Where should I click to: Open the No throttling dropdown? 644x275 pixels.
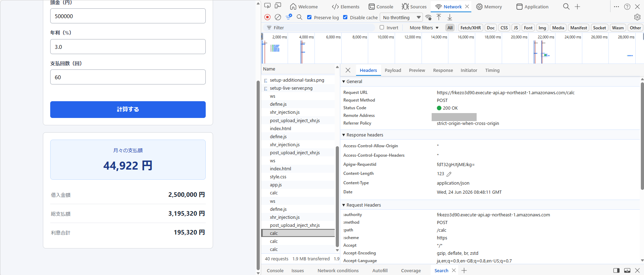[x=401, y=17]
